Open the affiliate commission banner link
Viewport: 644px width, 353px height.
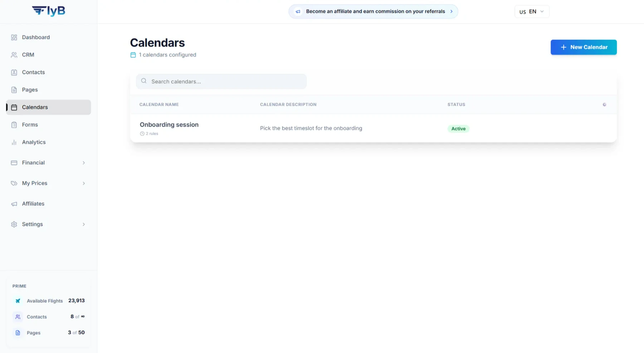[x=373, y=11]
